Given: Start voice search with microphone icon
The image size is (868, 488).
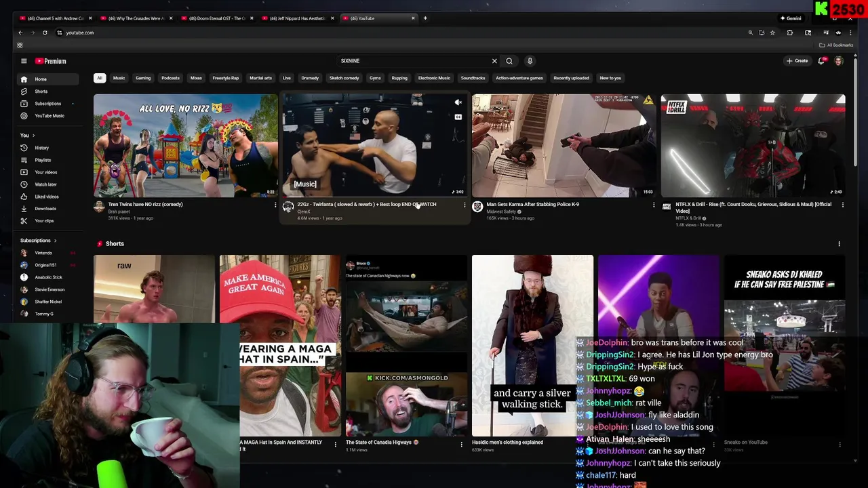Looking at the screenshot, I should pyautogui.click(x=530, y=61).
